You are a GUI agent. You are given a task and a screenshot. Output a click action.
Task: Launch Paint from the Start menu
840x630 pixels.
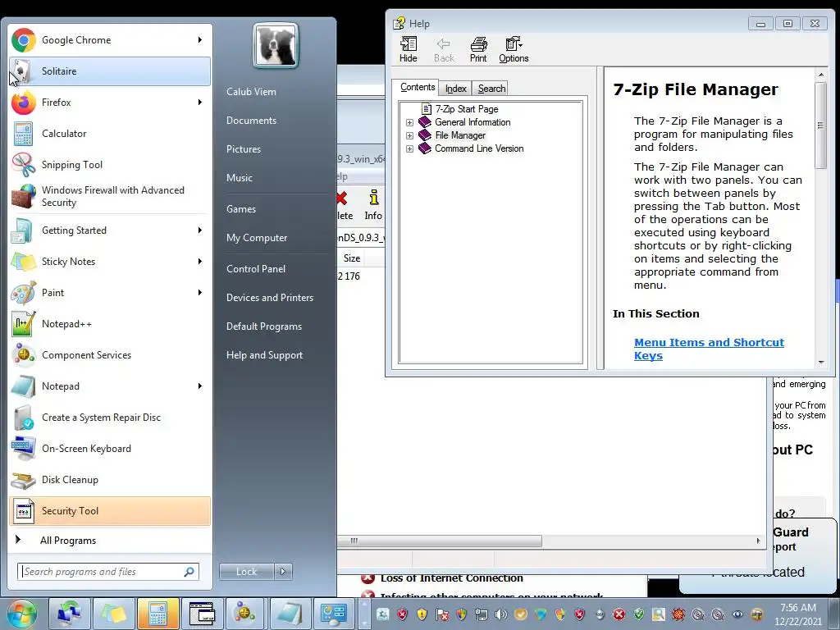coord(110,293)
